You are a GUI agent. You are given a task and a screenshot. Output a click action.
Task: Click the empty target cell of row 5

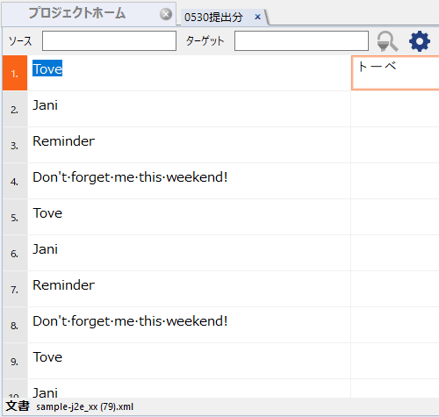(395, 217)
